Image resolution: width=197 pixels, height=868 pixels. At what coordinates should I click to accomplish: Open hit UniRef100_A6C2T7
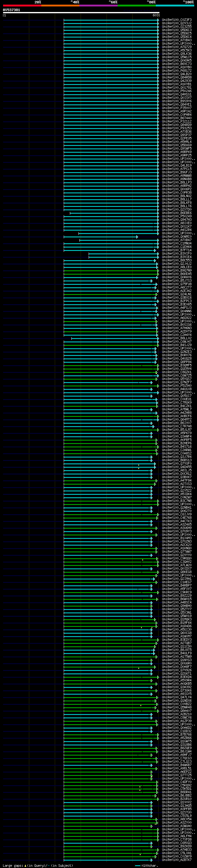(x=177, y=287)
